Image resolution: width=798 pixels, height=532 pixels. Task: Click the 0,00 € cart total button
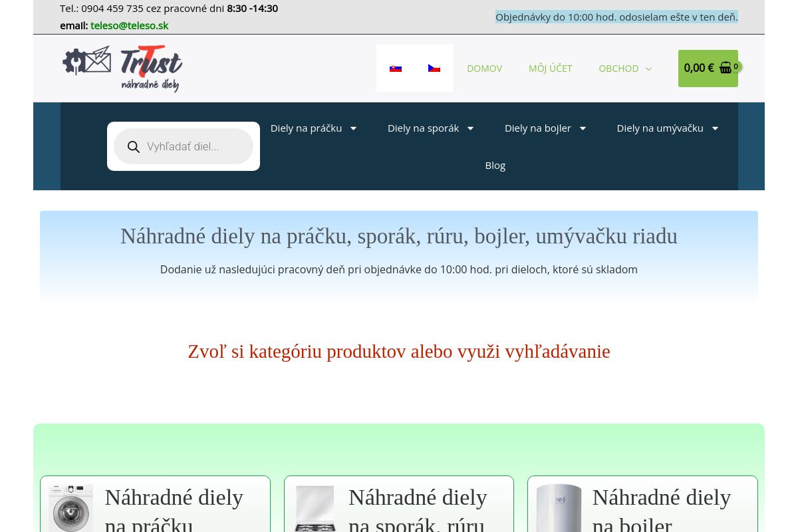click(699, 68)
